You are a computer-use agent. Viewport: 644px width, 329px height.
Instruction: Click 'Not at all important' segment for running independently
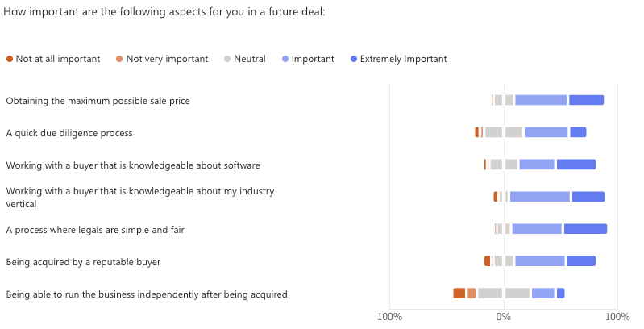459,294
